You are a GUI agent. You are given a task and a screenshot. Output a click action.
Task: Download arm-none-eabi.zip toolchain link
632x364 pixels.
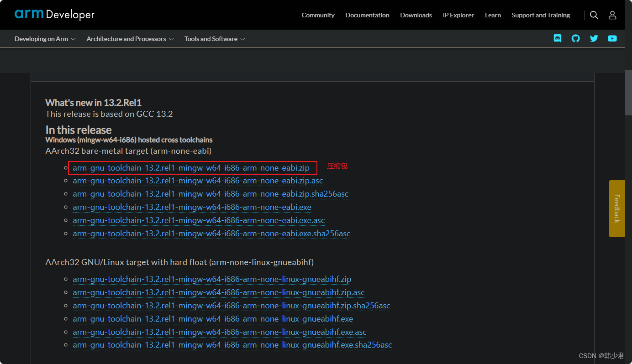coord(191,168)
